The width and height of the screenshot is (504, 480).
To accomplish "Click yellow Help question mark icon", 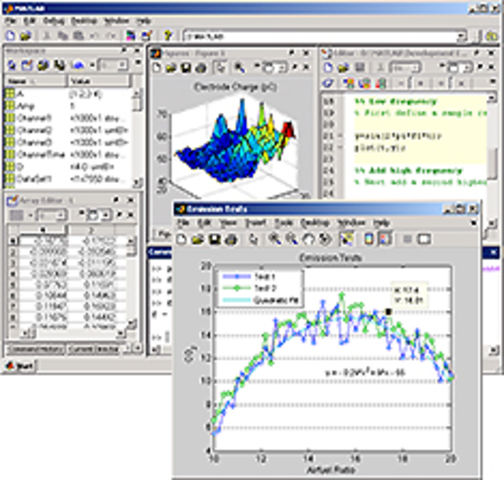I will [168, 36].
